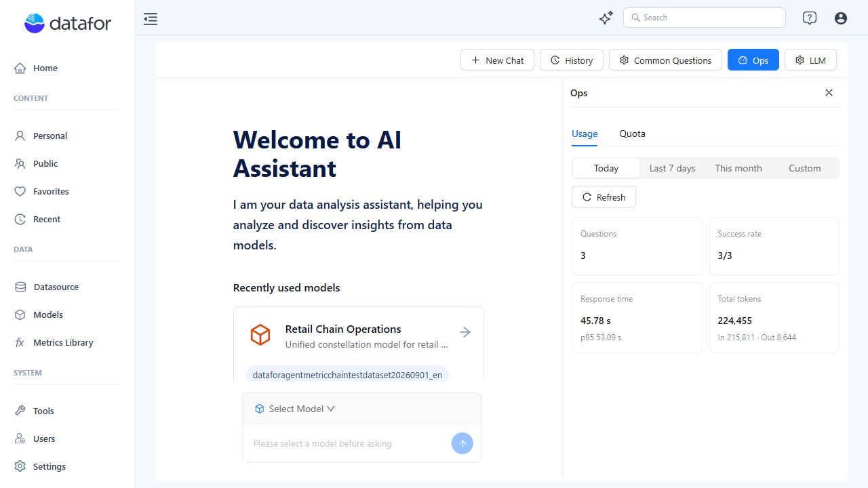Switch to the Usage tab
Screen dimensions: 868x488
[x=585, y=134]
